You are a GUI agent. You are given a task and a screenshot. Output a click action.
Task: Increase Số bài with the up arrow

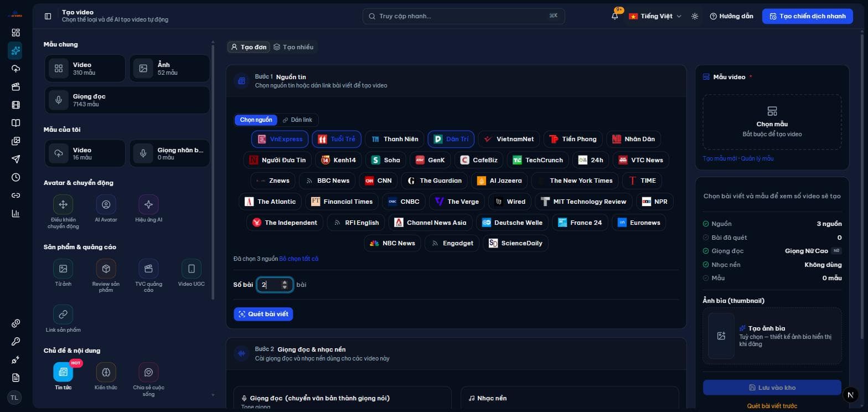285,282
